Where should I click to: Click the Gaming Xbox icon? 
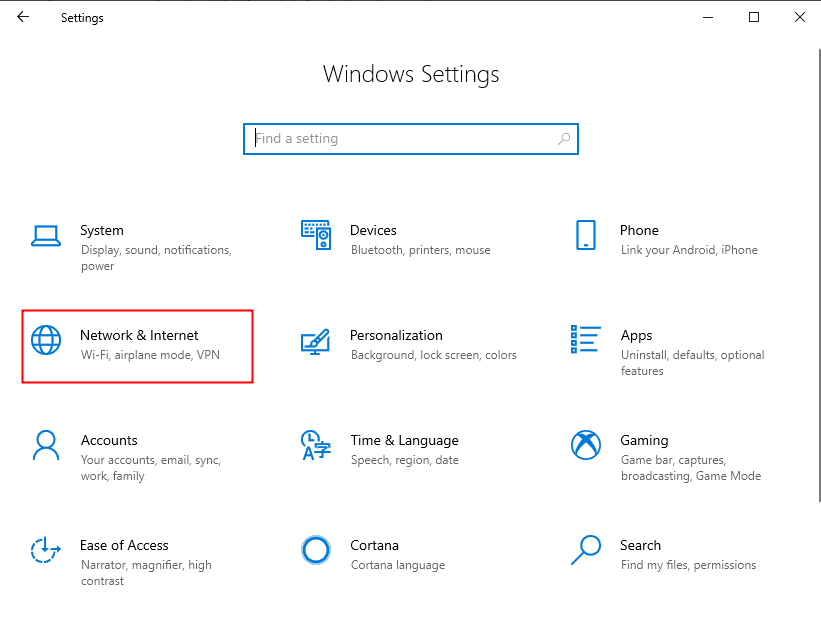tap(585, 445)
